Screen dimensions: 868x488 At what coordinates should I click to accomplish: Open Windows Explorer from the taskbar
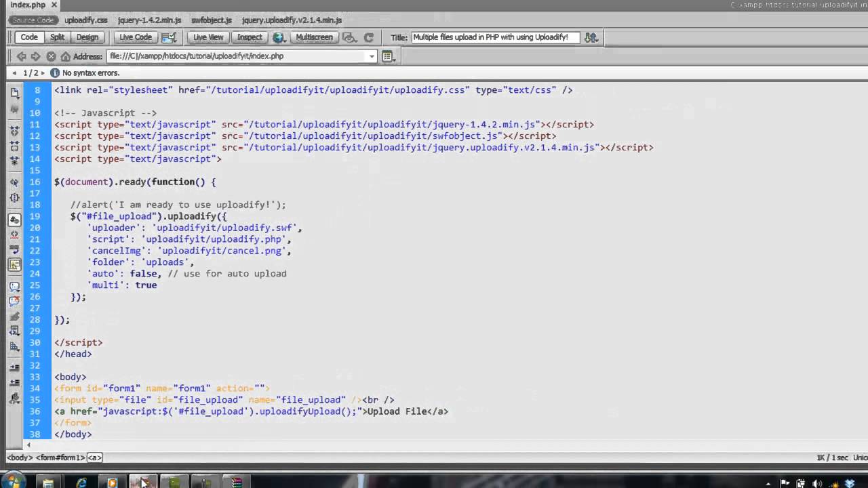point(48,483)
